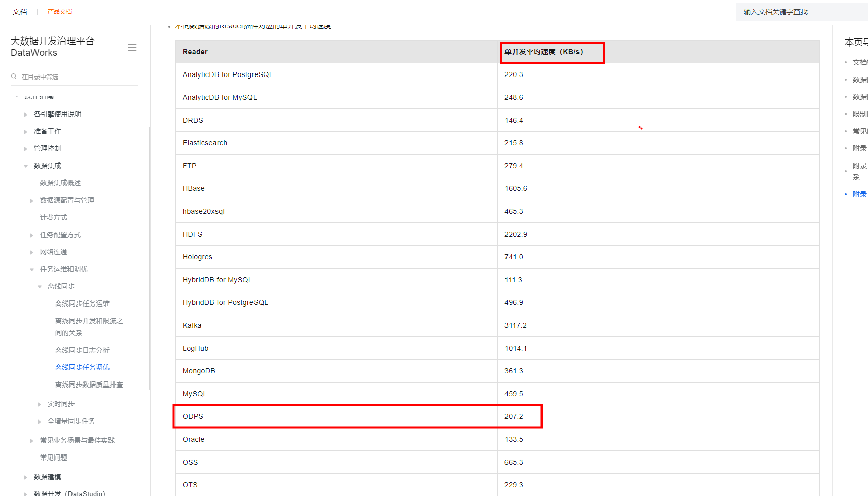Expand the 实时同步 arrow
The image size is (868, 496).
[40, 404]
